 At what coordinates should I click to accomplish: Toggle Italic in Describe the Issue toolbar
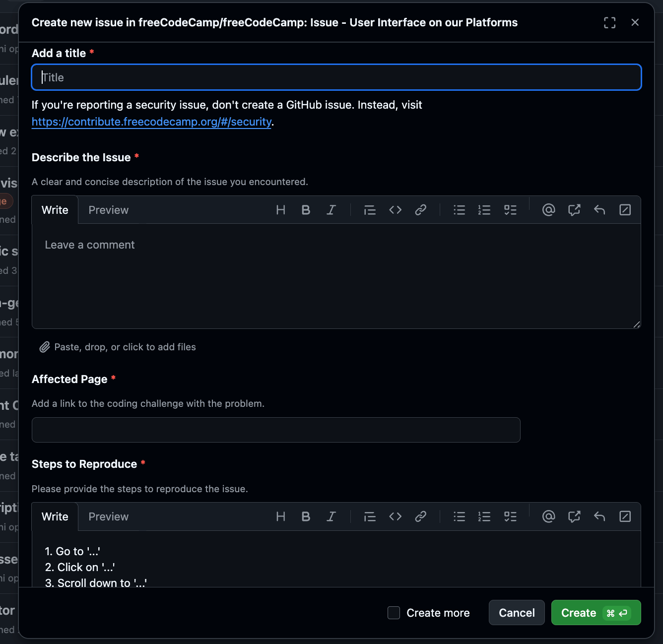pyautogui.click(x=331, y=210)
